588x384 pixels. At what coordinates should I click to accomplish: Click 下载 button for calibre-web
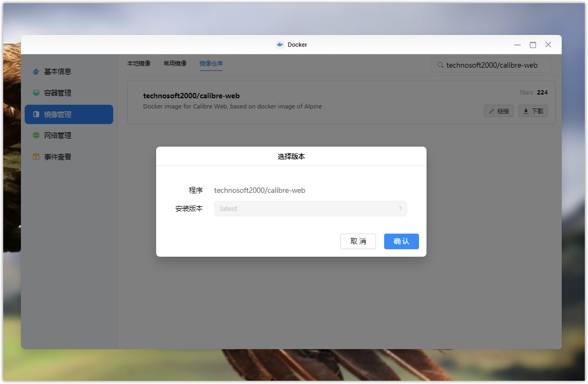click(x=533, y=111)
